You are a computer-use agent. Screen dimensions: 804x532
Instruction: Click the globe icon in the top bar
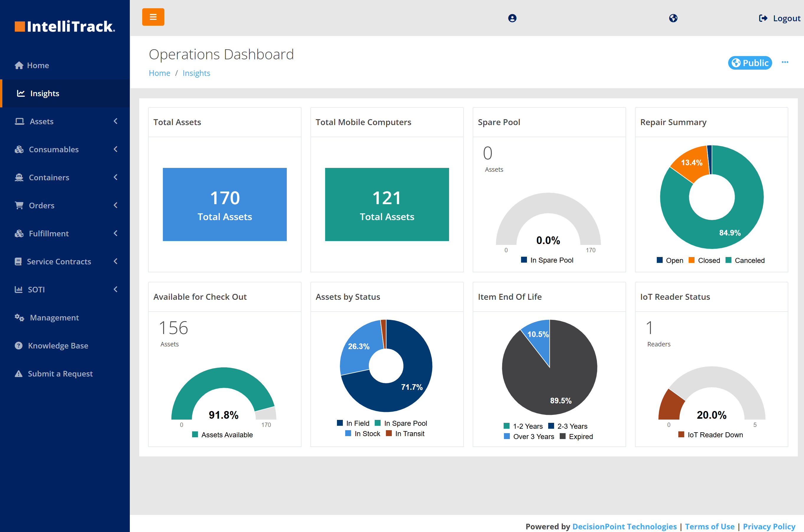673,18
